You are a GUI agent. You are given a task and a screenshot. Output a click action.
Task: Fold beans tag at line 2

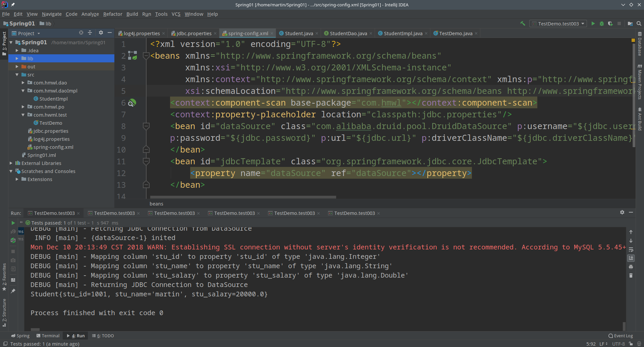coord(146,56)
